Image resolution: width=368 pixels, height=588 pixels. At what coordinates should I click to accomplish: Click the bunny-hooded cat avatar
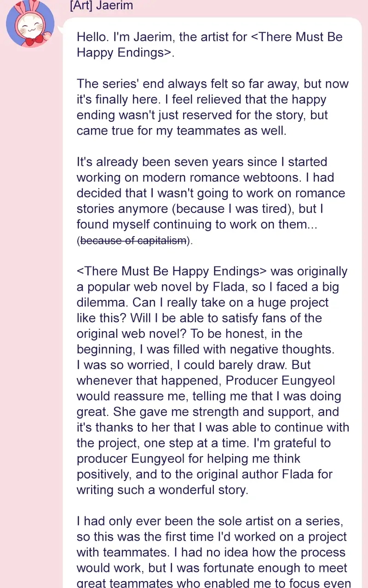[x=30, y=24]
